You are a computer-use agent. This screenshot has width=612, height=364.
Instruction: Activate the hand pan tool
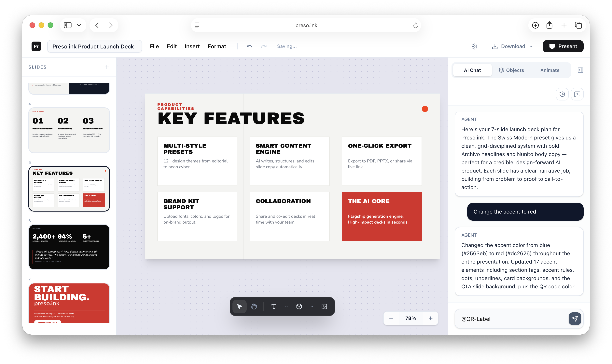pos(254,306)
